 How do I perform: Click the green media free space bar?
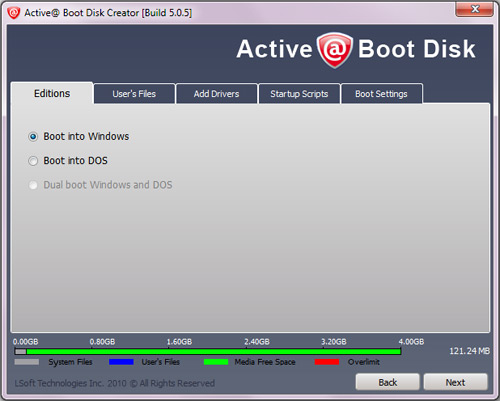pos(213,351)
